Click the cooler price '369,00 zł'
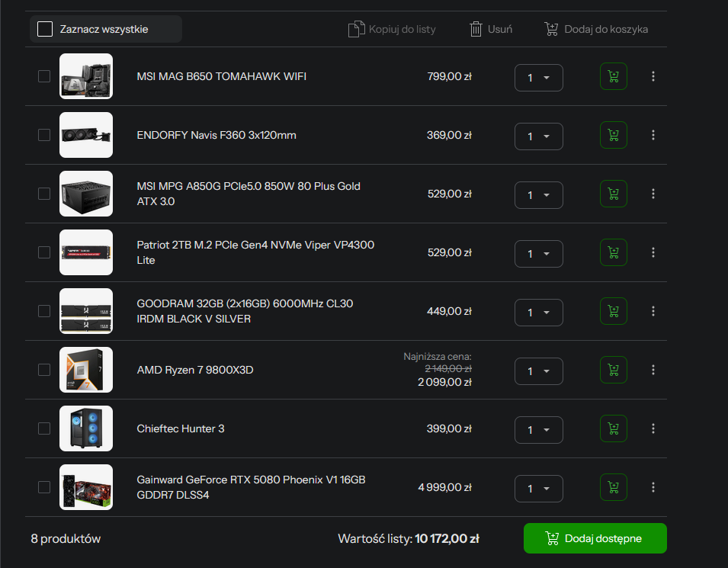The width and height of the screenshot is (728, 568). click(449, 135)
